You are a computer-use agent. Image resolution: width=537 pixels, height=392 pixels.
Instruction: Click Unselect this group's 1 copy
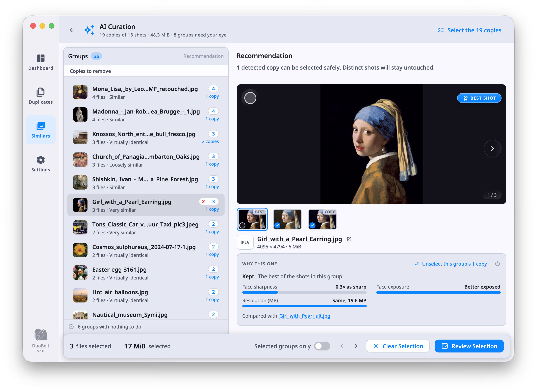[x=451, y=264]
